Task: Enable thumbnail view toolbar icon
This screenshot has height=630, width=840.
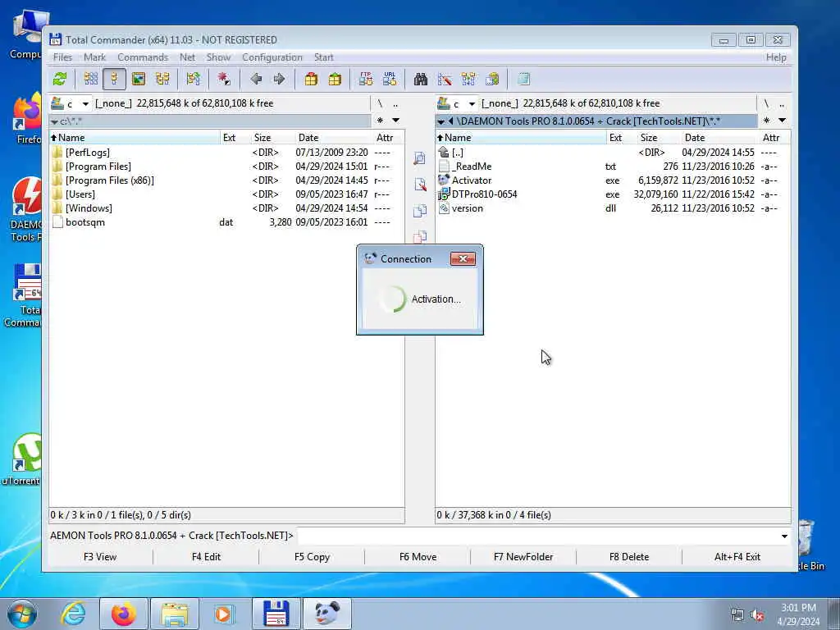Action: (x=139, y=80)
